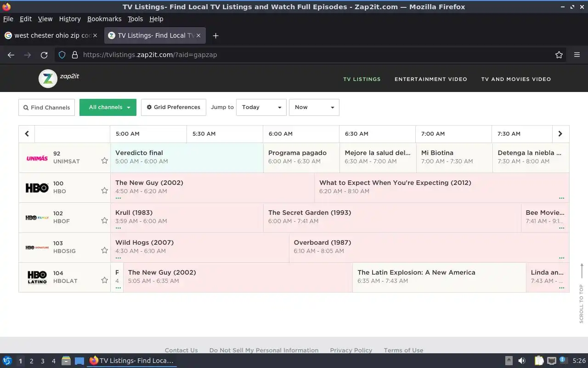Open the View menu

[45, 19]
